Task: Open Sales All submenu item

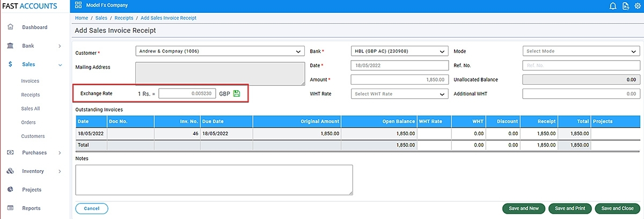Action: [31, 108]
